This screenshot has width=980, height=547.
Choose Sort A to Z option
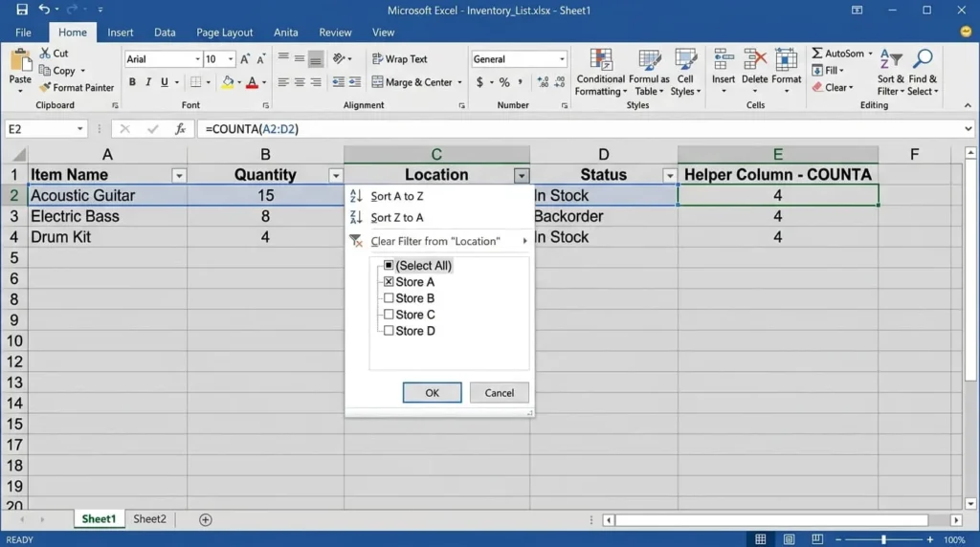coord(438,196)
